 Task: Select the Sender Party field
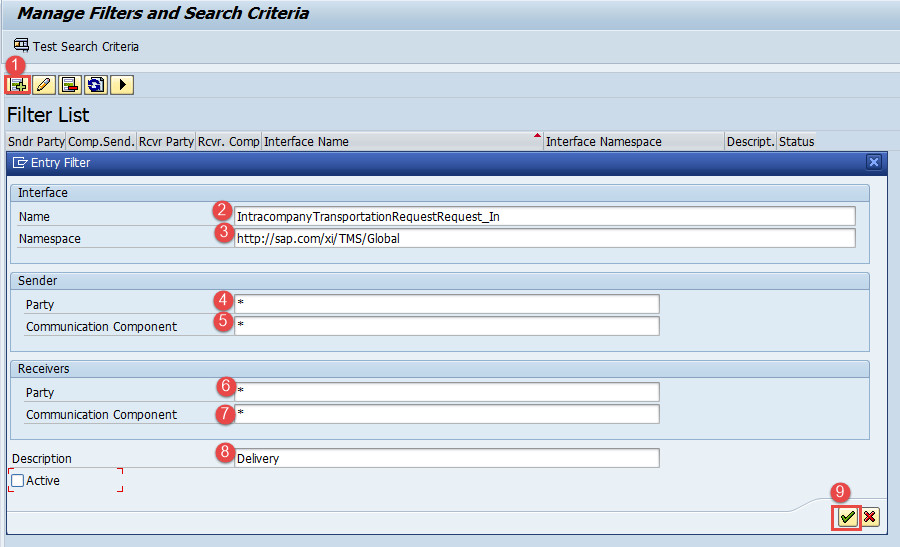(x=447, y=303)
